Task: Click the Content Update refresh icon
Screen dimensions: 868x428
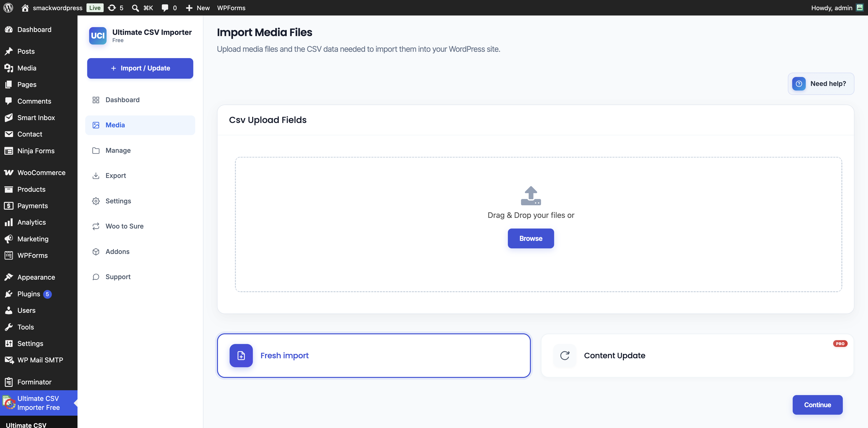Action: pyautogui.click(x=565, y=355)
